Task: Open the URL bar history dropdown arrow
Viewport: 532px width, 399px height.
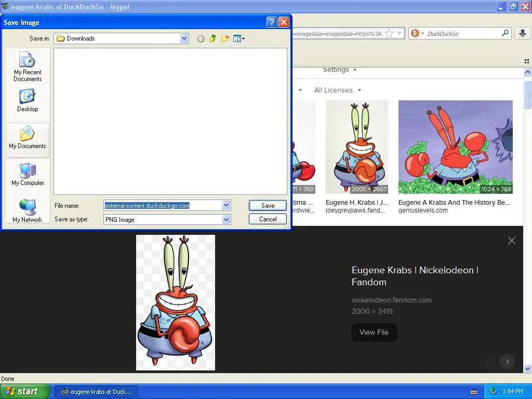Action: tap(400, 34)
